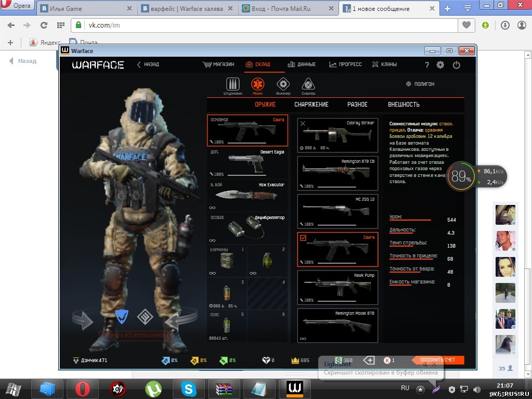Image resolution: width=532 pixels, height=399 pixels.
Task: Select the Cobray Striker shotgun
Action: [x=338, y=135]
